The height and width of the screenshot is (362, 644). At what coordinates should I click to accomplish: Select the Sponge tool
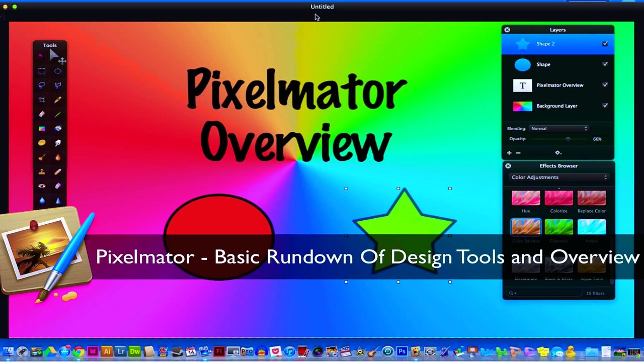click(42, 143)
